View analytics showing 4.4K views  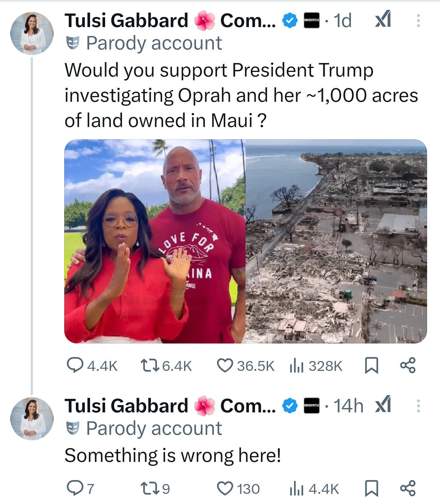(297, 488)
